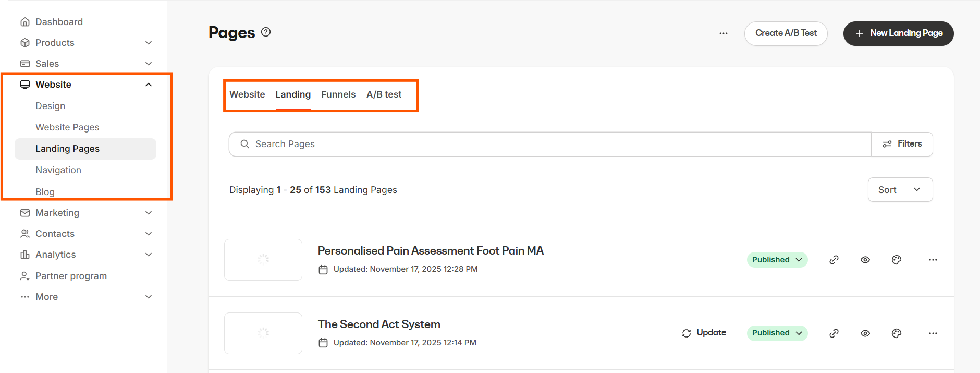Open more options for Personalised Pain Assessment page

(933, 260)
